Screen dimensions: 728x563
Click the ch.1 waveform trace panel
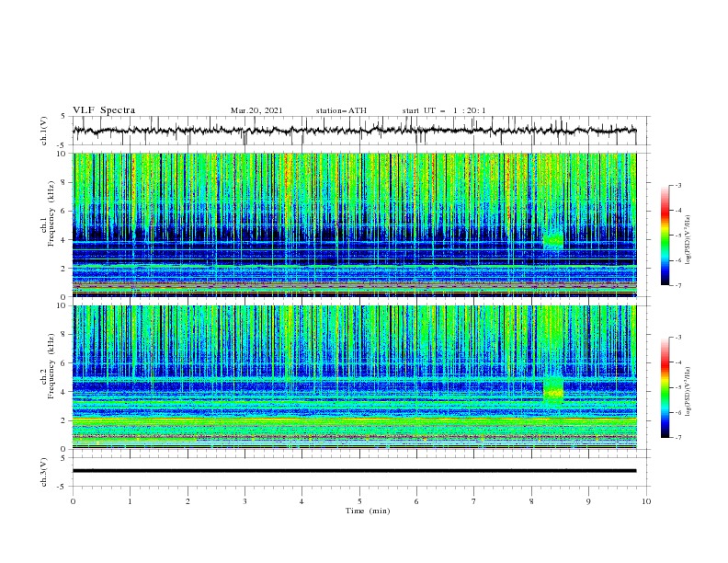[360, 131]
